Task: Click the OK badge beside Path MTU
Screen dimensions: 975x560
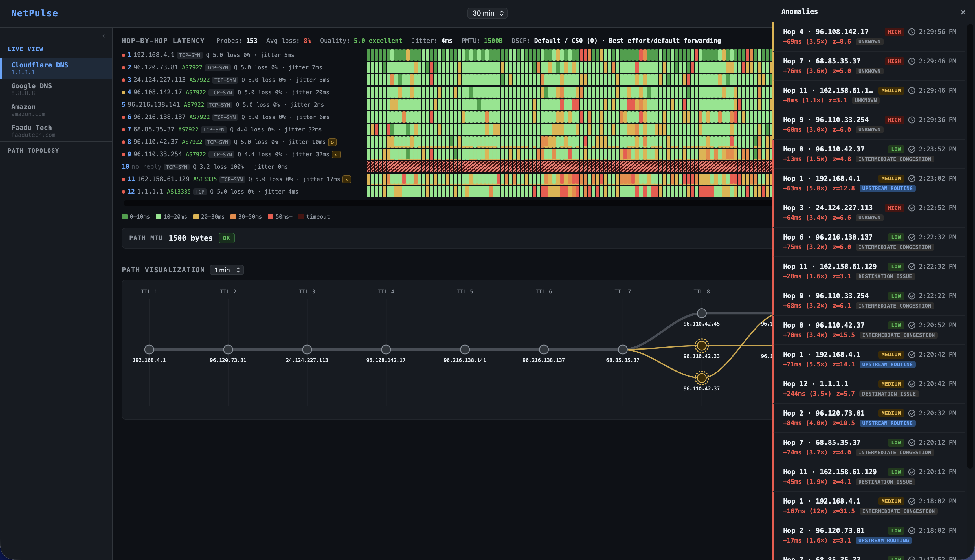Action: coord(227,238)
